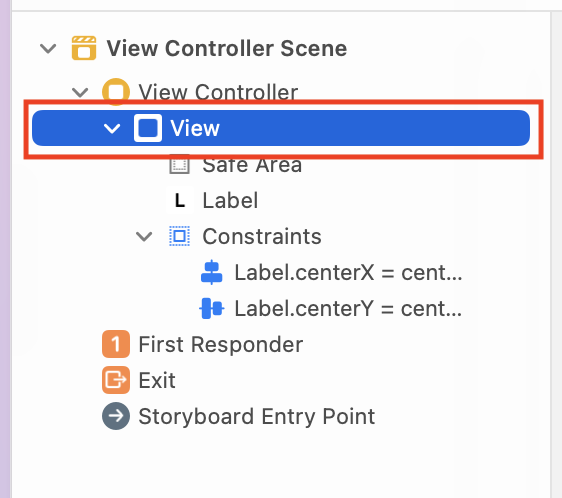The width and height of the screenshot is (562, 498).
Task: Click the Storyboard Entry Point arrow icon
Action: click(x=116, y=416)
